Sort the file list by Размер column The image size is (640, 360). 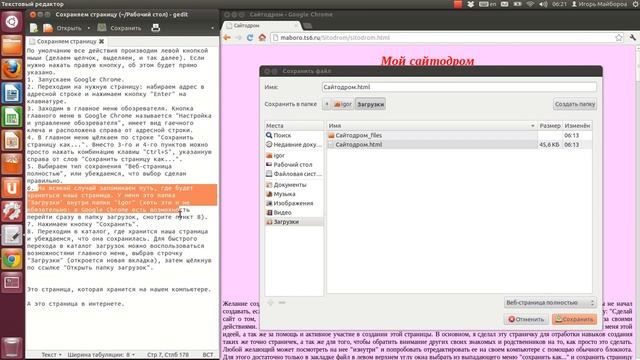click(550, 126)
